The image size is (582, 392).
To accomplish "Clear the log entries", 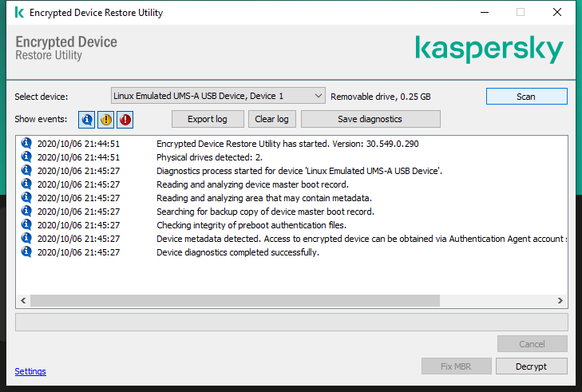I will click(271, 119).
